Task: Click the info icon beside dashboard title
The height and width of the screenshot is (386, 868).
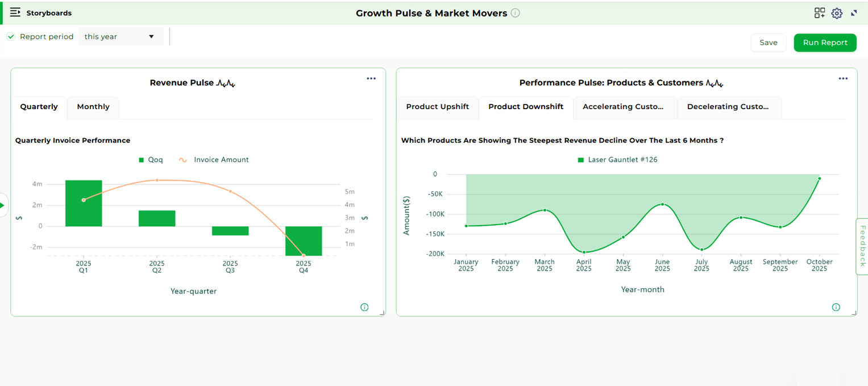Action: 515,13
